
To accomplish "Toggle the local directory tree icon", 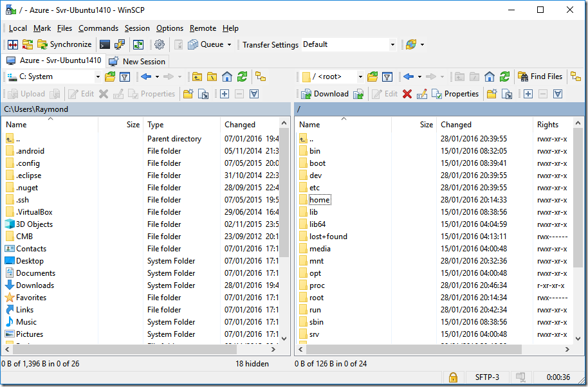I will point(261,76).
